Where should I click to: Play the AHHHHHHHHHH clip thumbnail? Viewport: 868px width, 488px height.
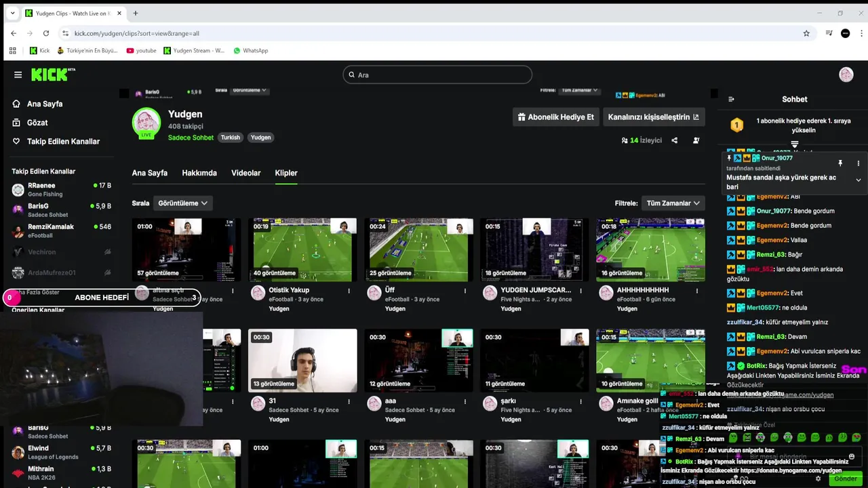(x=650, y=249)
